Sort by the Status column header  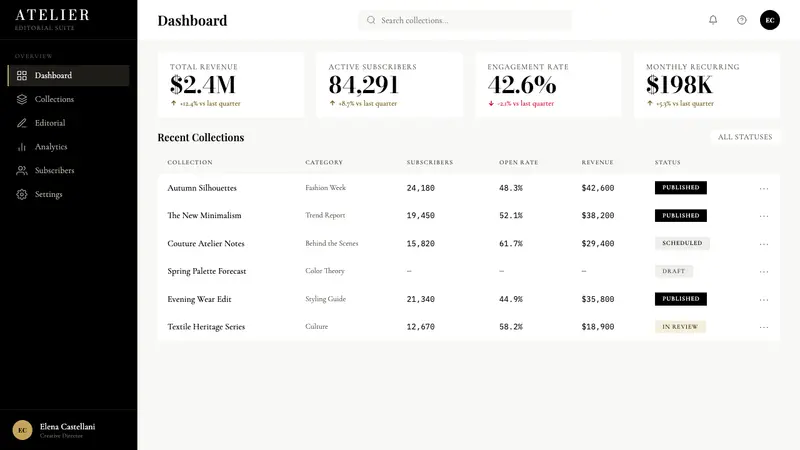pyautogui.click(x=667, y=162)
